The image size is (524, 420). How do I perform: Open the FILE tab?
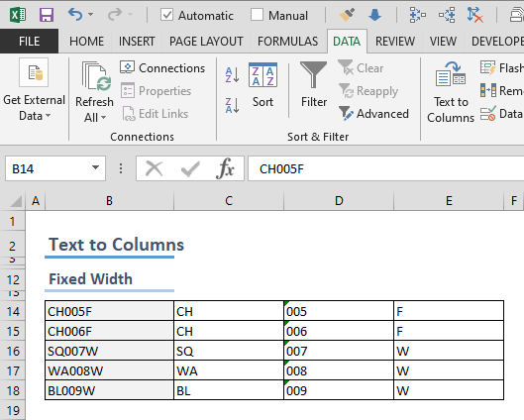click(29, 41)
